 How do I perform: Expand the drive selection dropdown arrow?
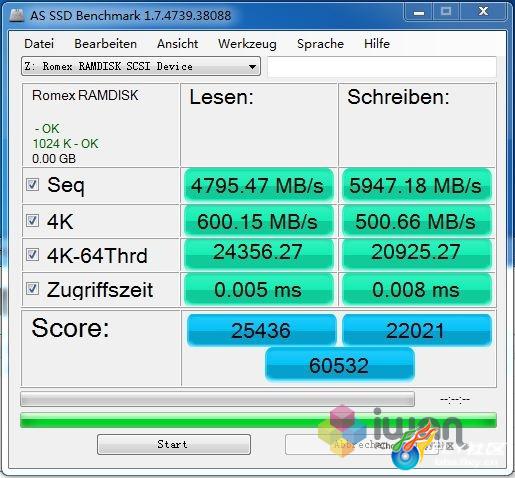(252, 67)
